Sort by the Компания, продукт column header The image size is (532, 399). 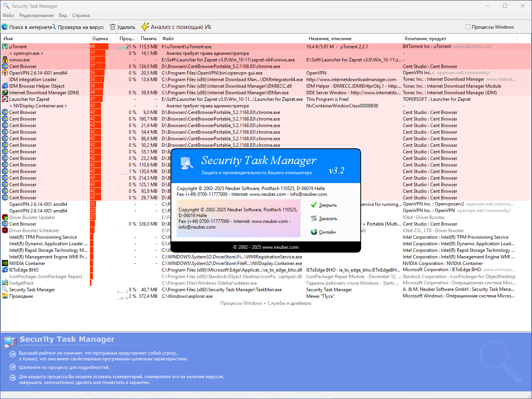(x=459, y=39)
